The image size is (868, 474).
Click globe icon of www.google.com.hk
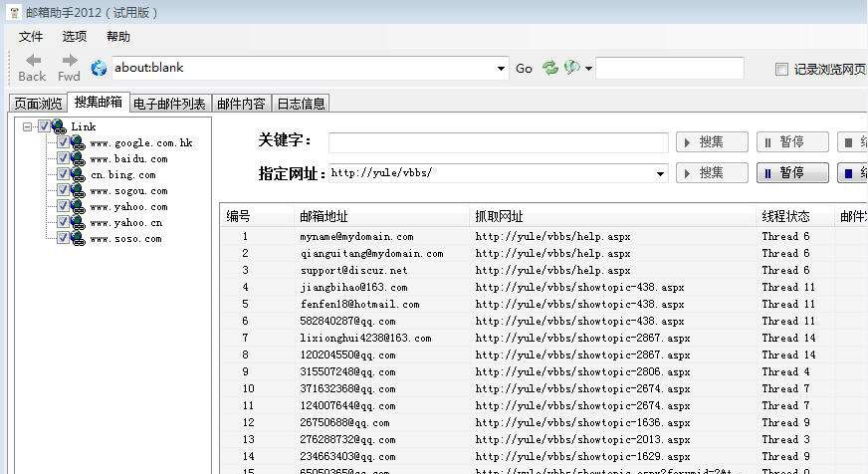(78, 143)
